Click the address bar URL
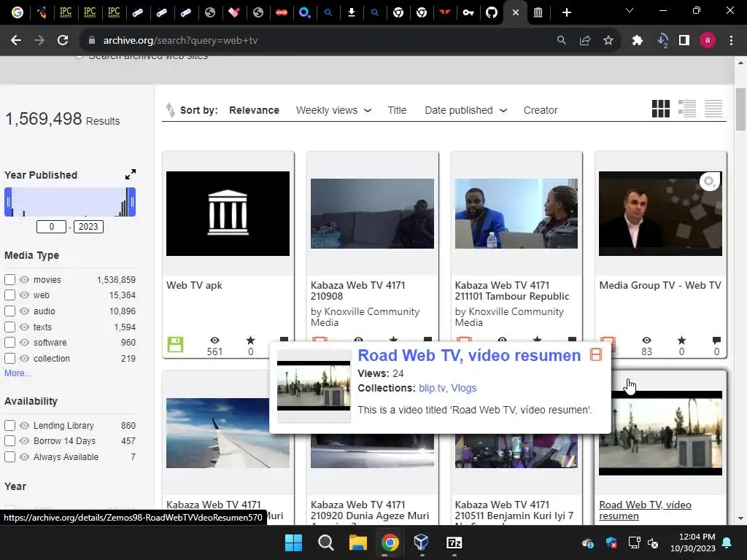 click(180, 41)
